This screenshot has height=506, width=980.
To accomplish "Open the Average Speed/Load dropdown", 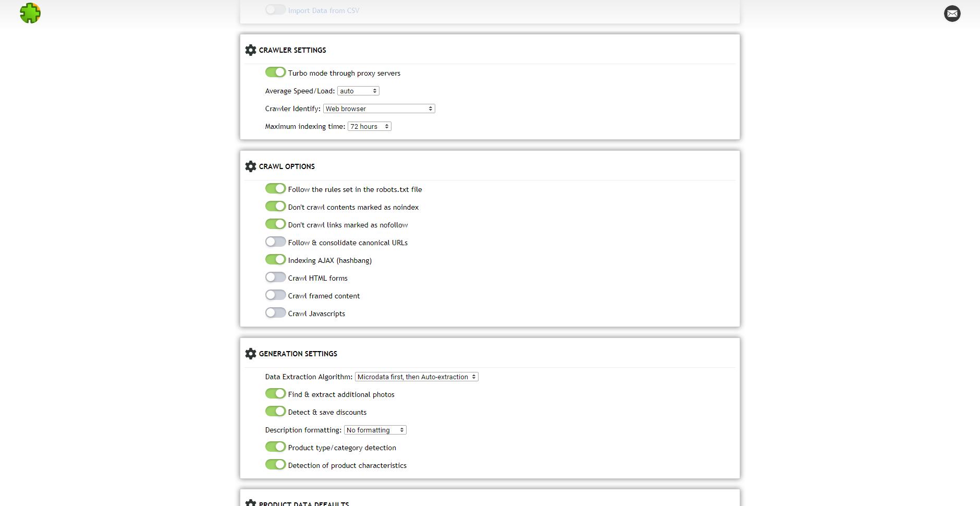I will click(x=358, y=91).
